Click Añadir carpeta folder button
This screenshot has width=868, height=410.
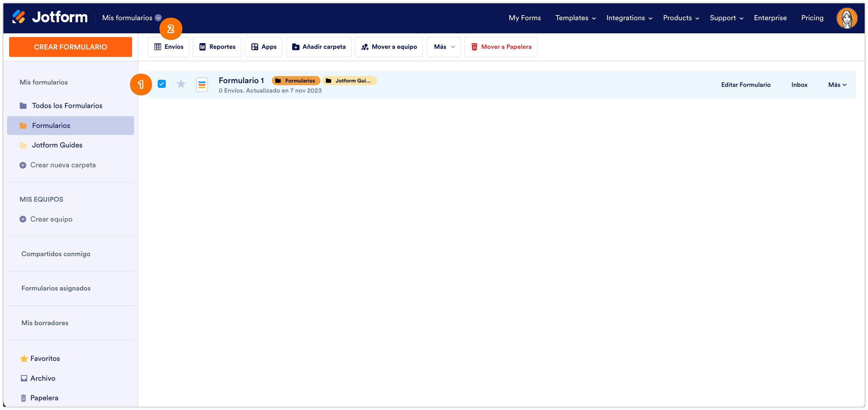[318, 47]
